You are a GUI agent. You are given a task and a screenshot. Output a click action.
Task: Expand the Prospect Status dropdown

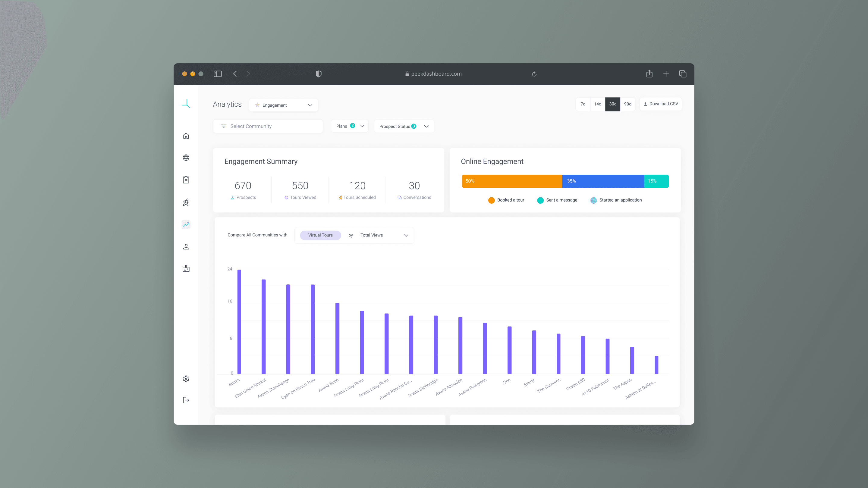[404, 126]
